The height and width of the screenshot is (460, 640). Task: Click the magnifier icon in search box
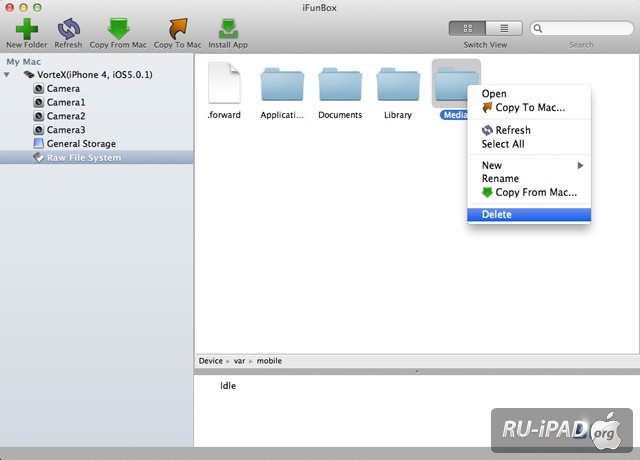pos(538,29)
